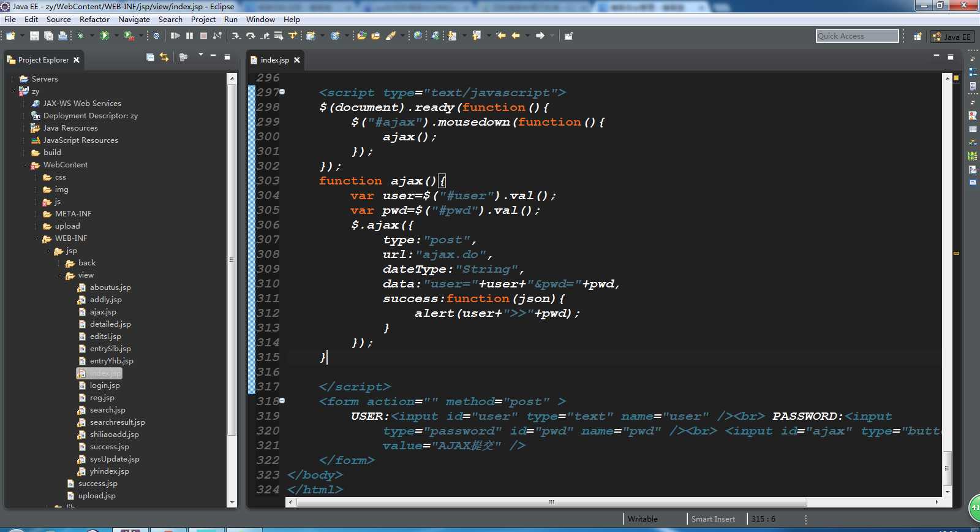Launch the green Run button
This screenshot has height=532, width=980.
(x=105, y=36)
